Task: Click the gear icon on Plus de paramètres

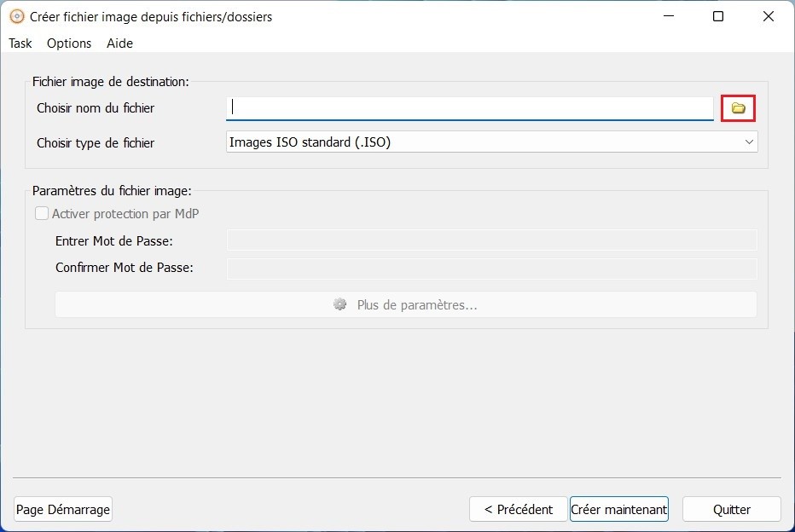Action: point(340,304)
